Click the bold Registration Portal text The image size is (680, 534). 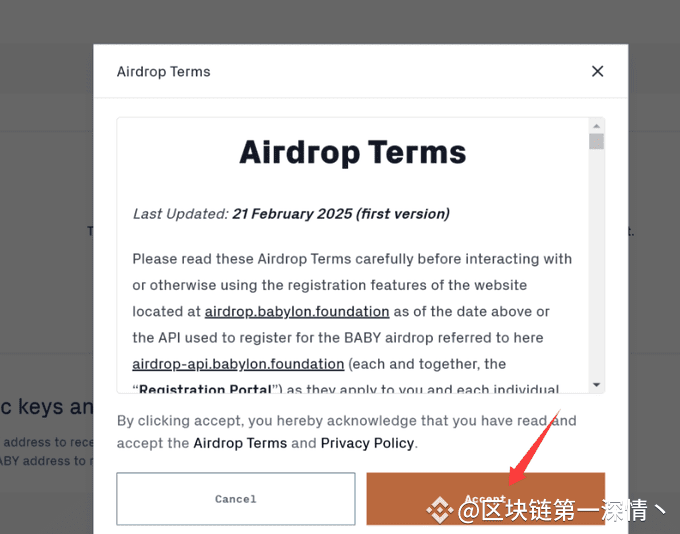point(205,388)
